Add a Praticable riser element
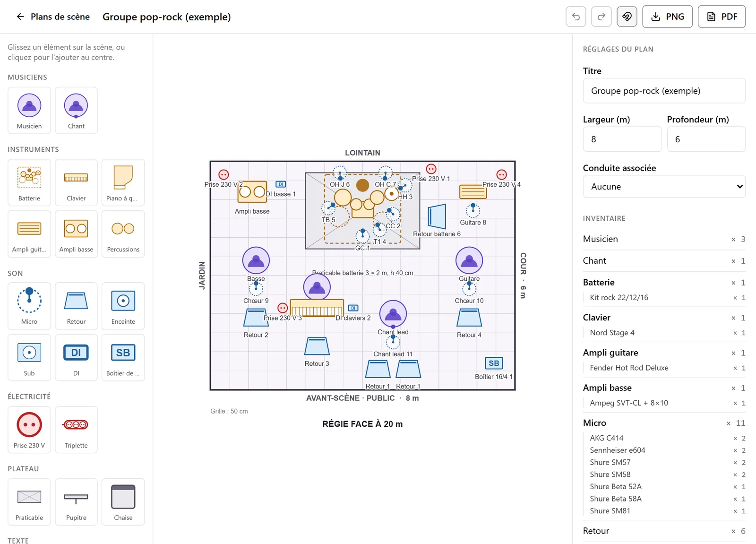 [x=29, y=502]
